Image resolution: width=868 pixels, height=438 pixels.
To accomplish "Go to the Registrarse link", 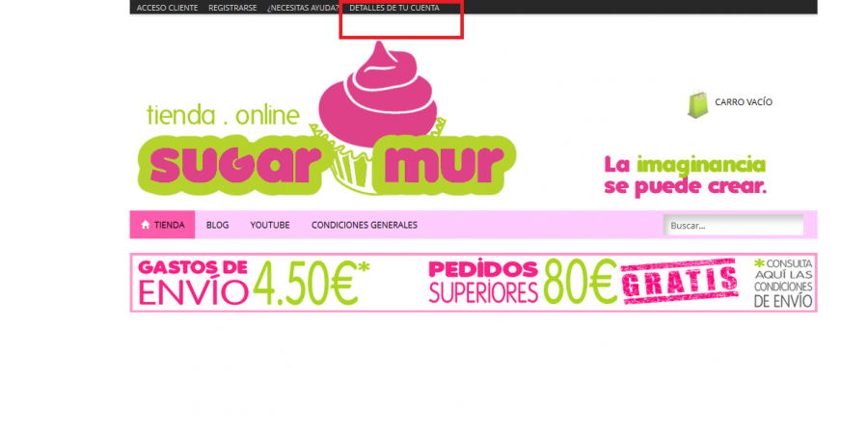I will [232, 8].
